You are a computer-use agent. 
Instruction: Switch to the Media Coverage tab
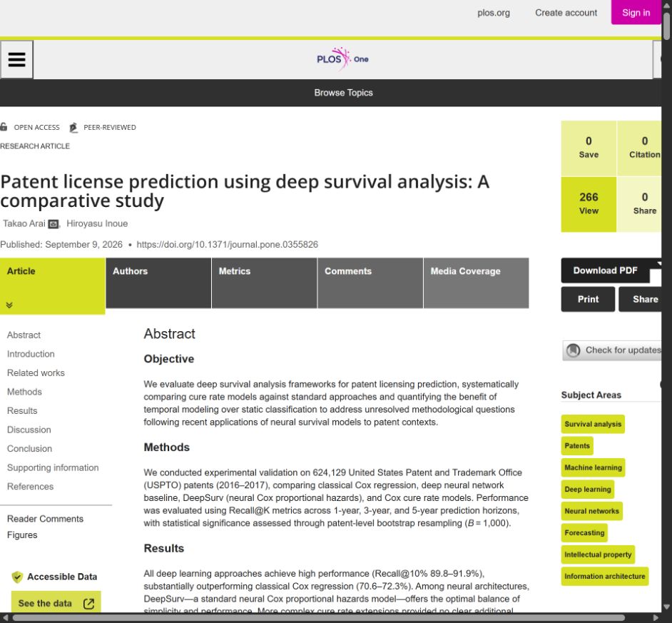pos(476,283)
